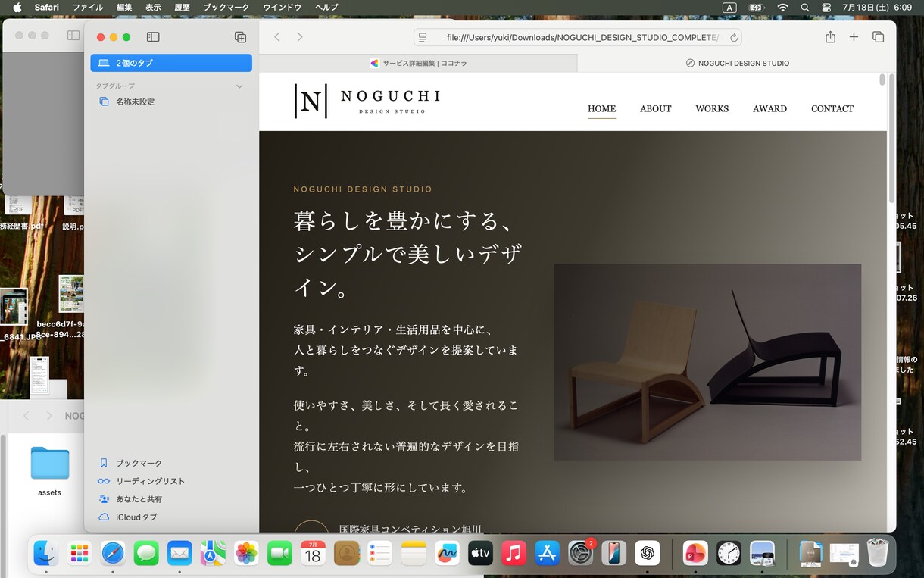The width and height of the screenshot is (924, 578).
Task: Click AWARD navigation link
Action: tap(769, 108)
